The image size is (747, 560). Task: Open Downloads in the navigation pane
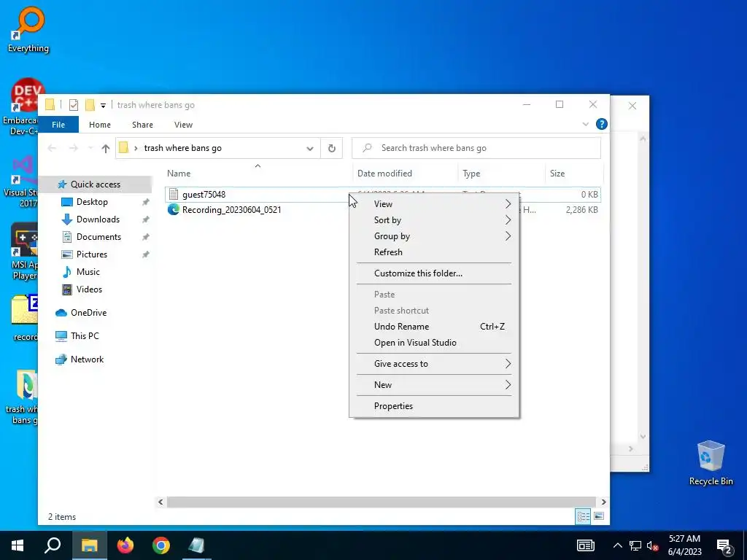click(98, 219)
